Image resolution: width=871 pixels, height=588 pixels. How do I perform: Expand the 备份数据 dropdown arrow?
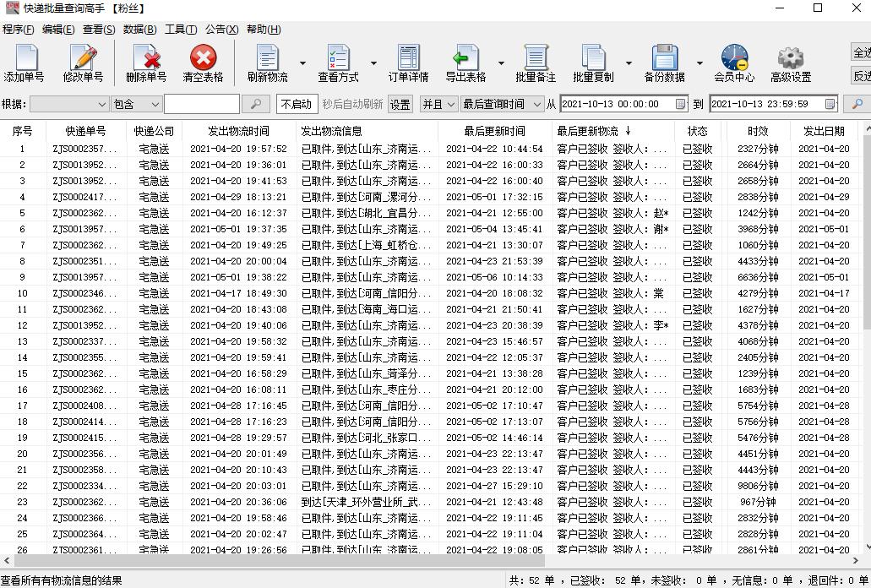(700, 63)
